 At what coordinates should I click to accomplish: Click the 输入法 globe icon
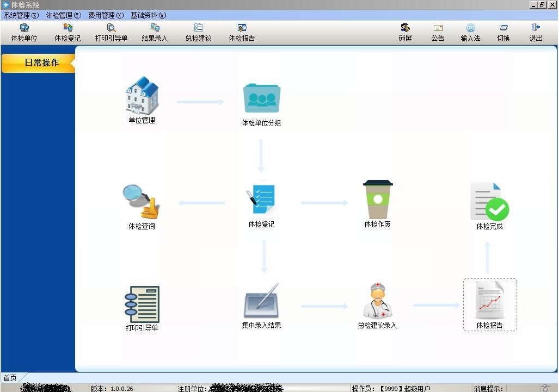pyautogui.click(x=471, y=28)
